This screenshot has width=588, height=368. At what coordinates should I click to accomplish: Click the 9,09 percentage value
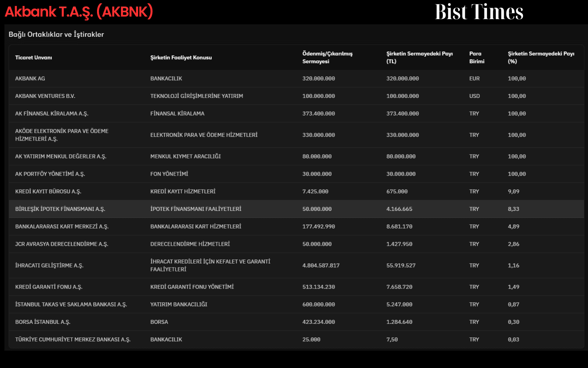point(513,191)
